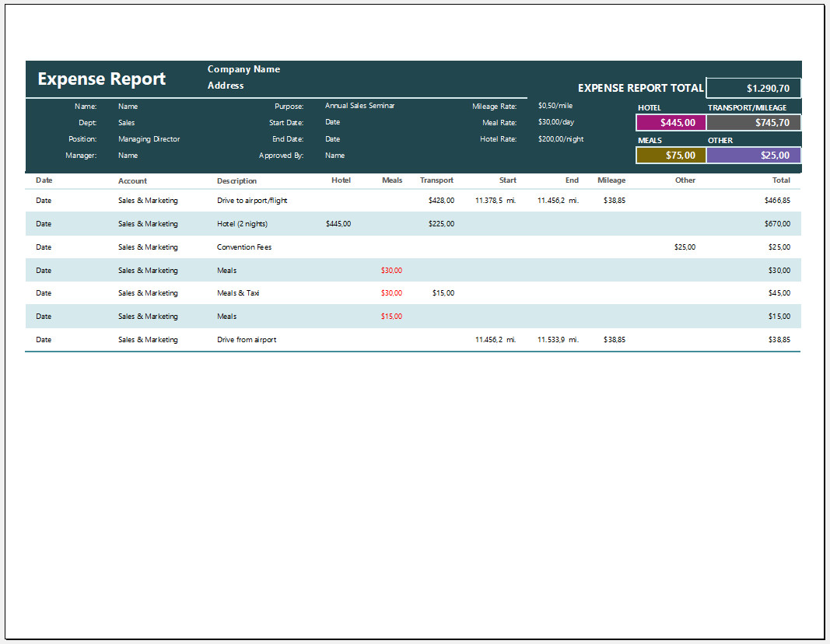Select the $428,00 transport amount cell
Viewport: 830px width, 644px height.
[x=441, y=201]
